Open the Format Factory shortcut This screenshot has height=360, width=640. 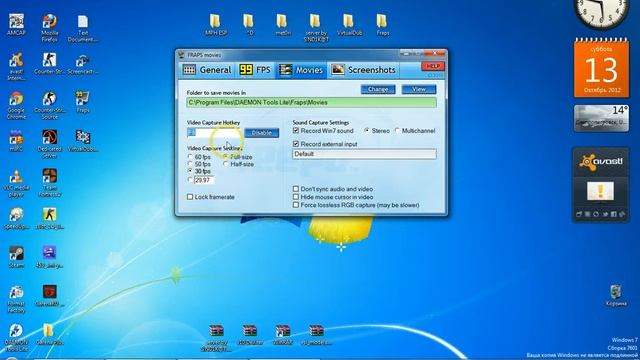(16, 299)
